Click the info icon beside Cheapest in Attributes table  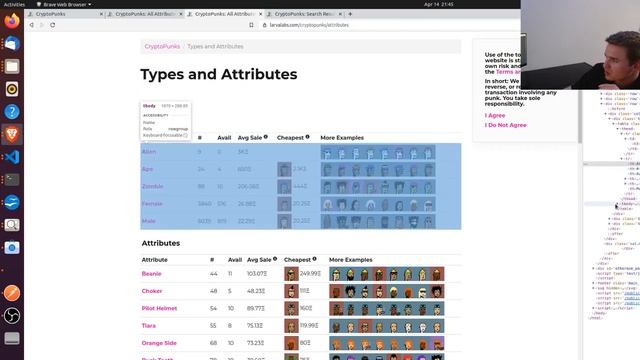tap(314, 259)
